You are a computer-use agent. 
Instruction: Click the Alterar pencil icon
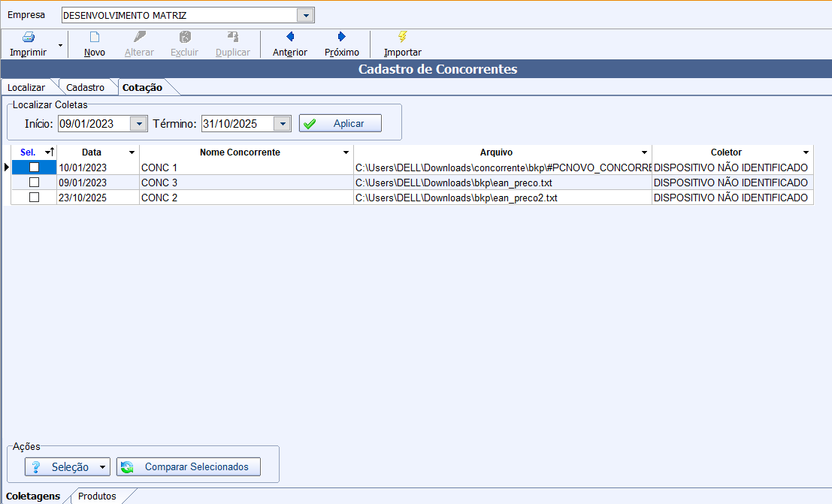139,37
